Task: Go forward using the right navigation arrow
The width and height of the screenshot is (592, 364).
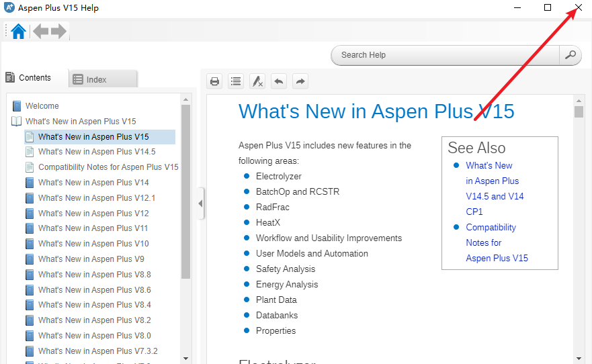Action: pos(59,32)
